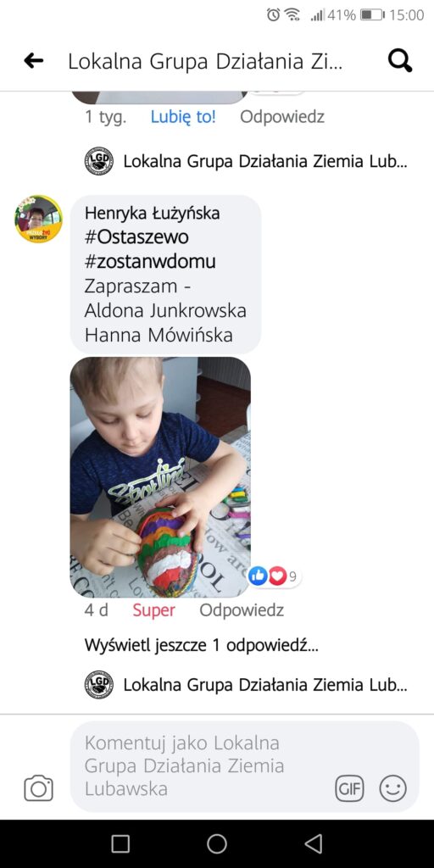Open the GIF picker

[350, 789]
